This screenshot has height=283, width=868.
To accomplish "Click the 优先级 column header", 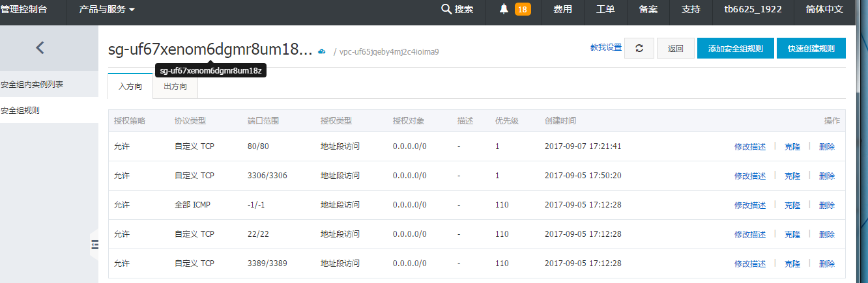I will coord(507,121).
